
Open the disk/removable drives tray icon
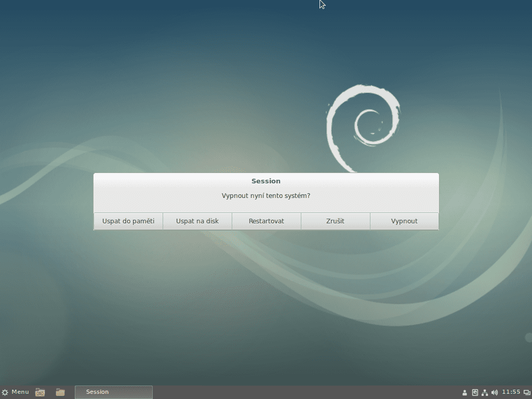475,393
